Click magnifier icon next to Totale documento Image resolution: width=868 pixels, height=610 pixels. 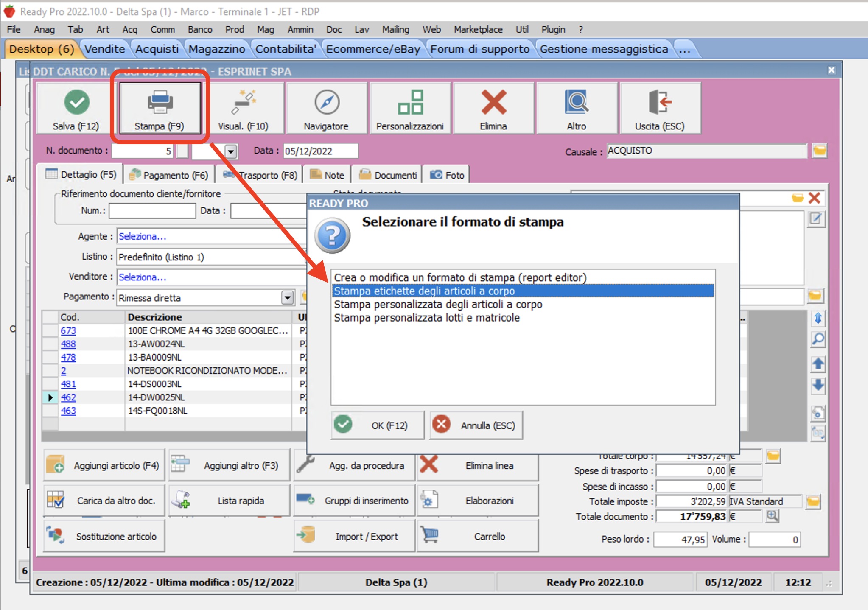(x=772, y=516)
